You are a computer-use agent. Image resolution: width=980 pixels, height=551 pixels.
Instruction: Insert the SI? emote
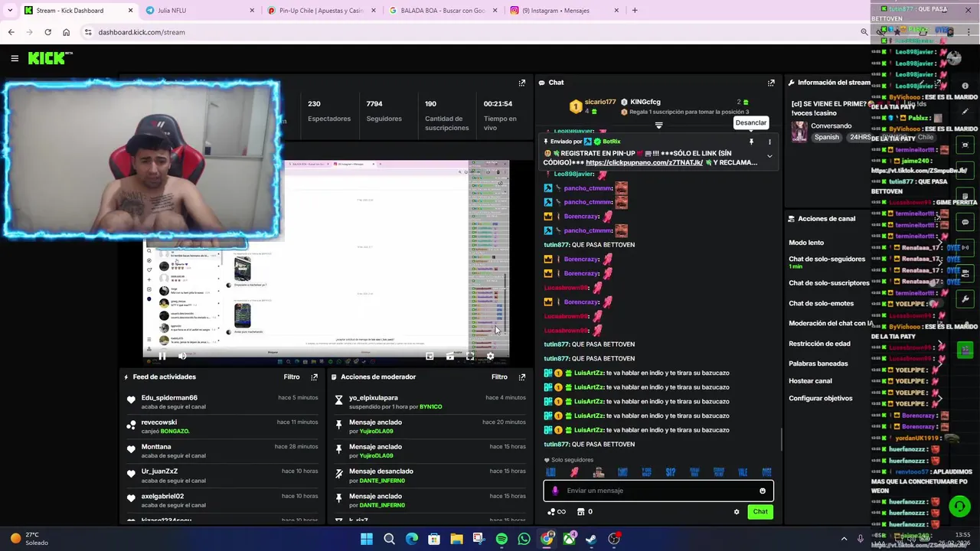tap(670, 472)
